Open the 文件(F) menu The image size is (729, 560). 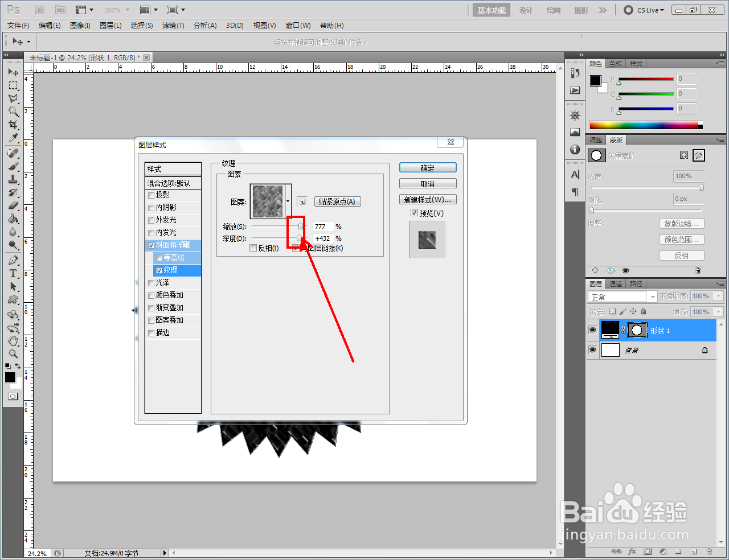[18, 26]
